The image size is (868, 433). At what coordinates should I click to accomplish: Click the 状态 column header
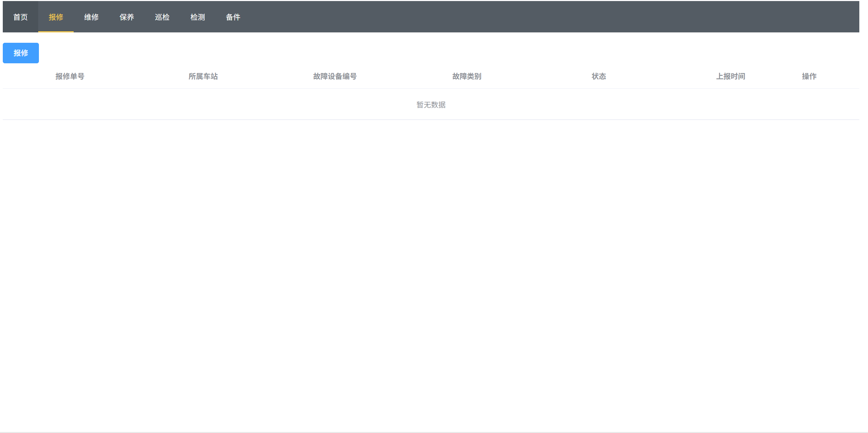(599, 76)
